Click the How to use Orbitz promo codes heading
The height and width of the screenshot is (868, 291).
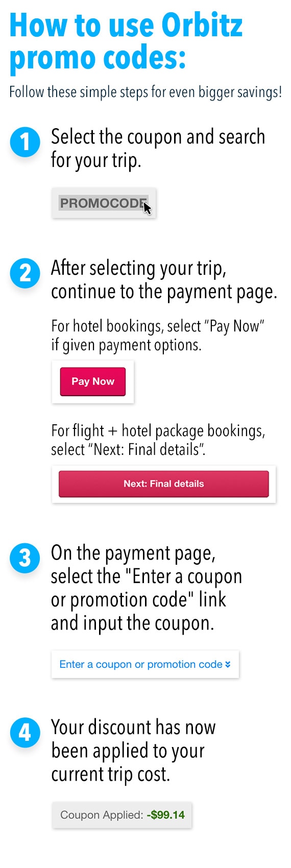[126, 42]
